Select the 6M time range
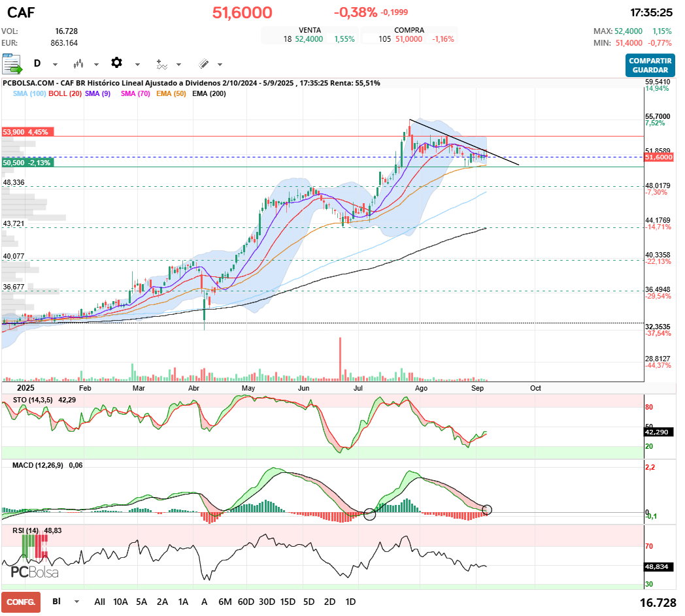This screenshot has width=685, height=616. (225, 602)
